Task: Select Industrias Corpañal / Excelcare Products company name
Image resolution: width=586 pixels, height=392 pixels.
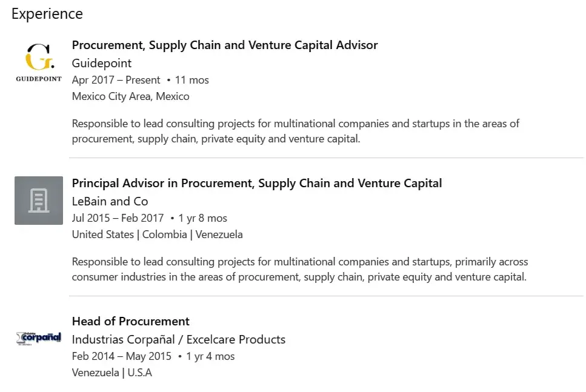Action: pyautogui.click(x=178, y=339)
